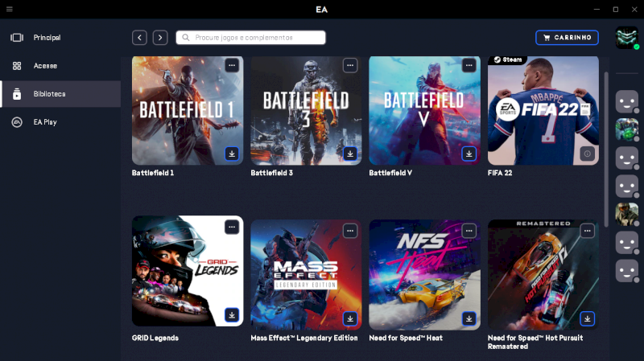
Task: Open more options for GRID Legends
Action: (x=232, y=227)
